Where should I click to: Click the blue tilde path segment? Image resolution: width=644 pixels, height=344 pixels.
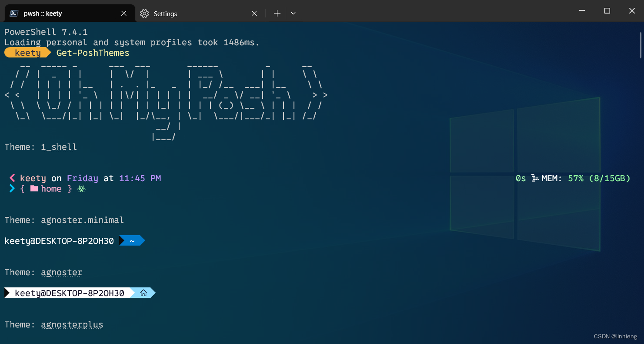point(132,240)
